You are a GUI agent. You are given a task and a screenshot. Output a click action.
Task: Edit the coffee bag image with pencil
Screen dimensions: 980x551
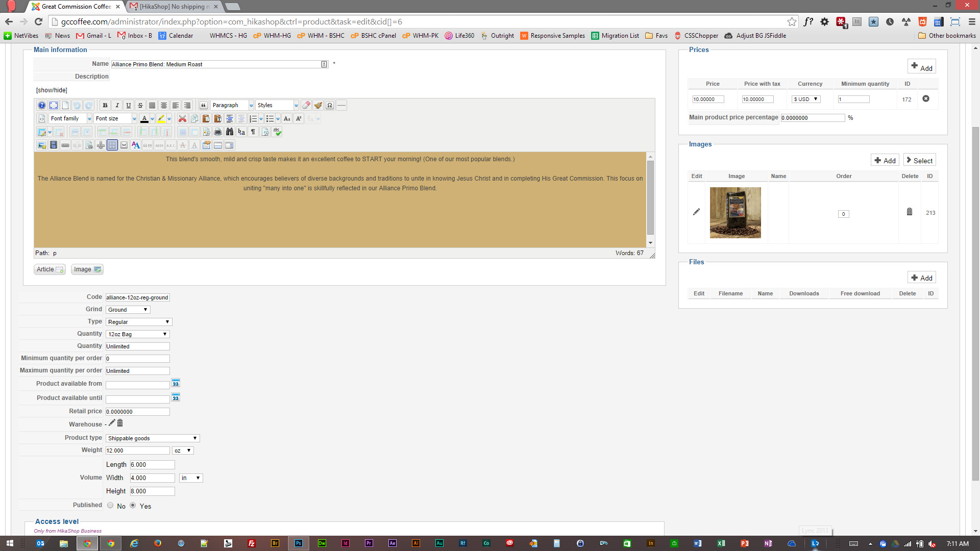[x=696, y=212]
